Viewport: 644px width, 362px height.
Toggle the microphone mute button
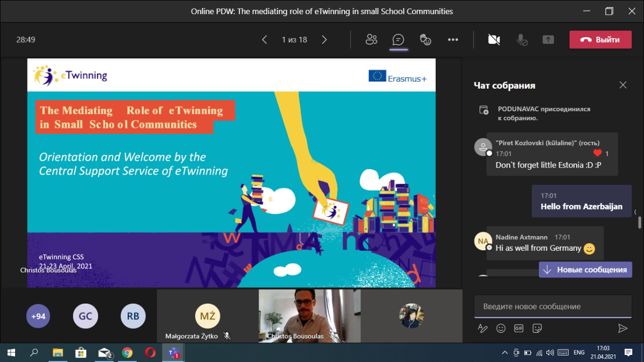tap(522, 40)
